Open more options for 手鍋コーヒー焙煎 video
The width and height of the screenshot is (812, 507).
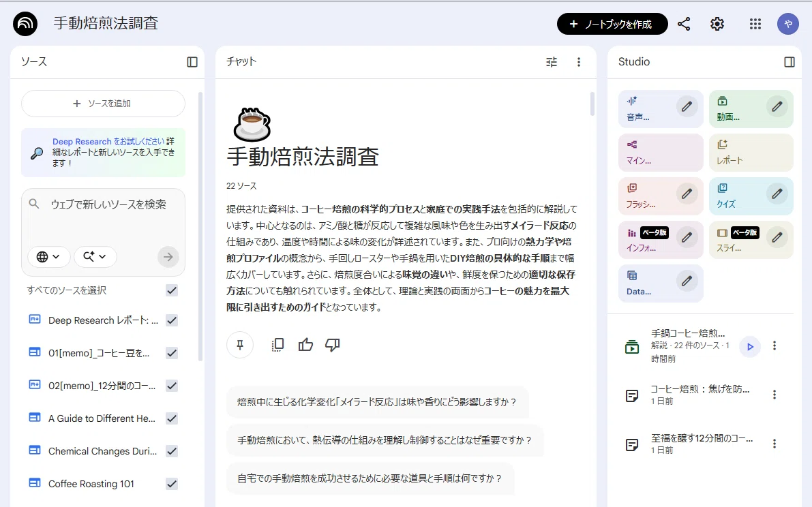coord(775,345)
